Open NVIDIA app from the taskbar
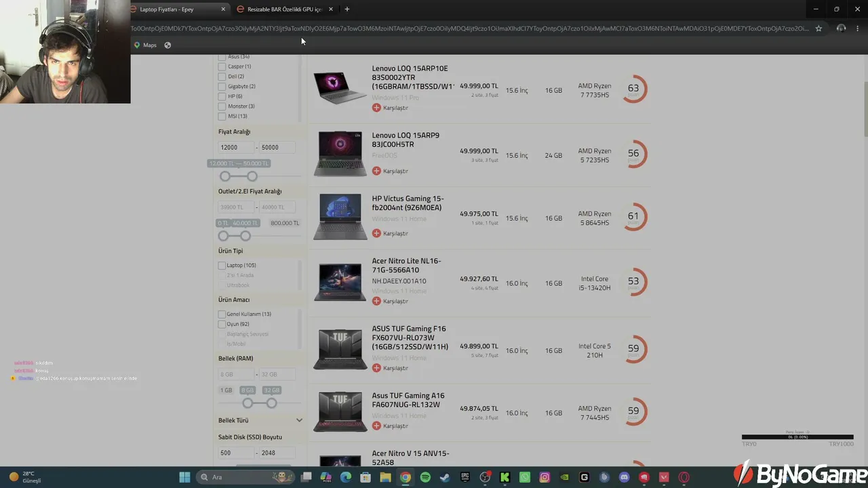Image resolution: width=868 pixels, height=488 pixels. (x=564, y=477)
